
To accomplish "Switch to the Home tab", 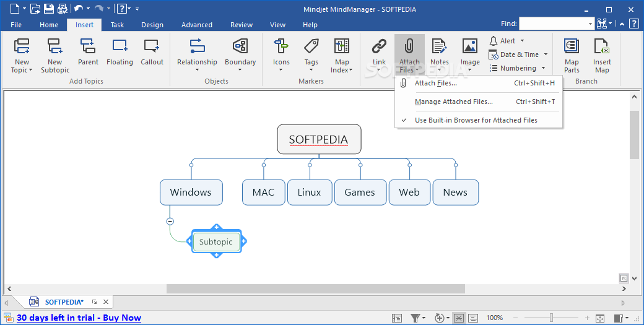I will [x=49, y=25].
